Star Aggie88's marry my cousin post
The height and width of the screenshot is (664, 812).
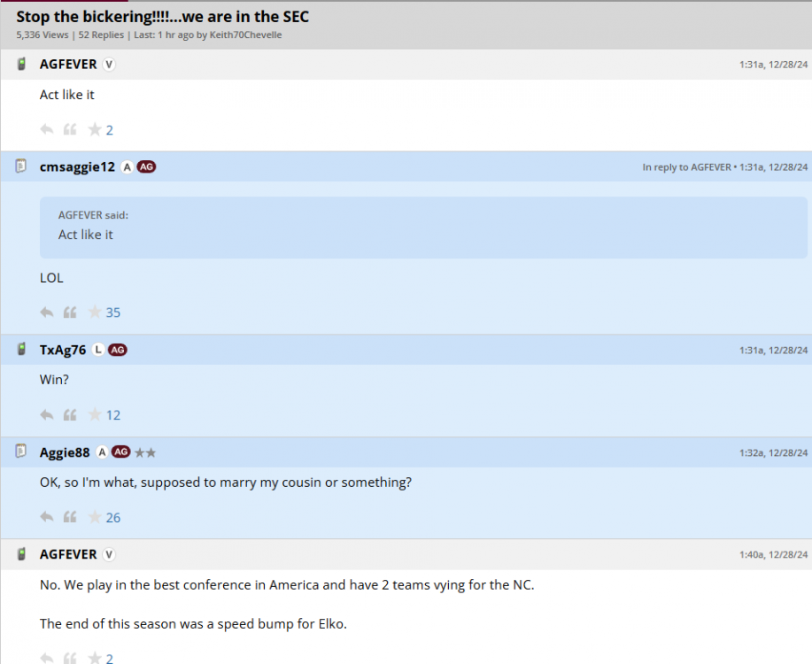[x=94, y=518]
